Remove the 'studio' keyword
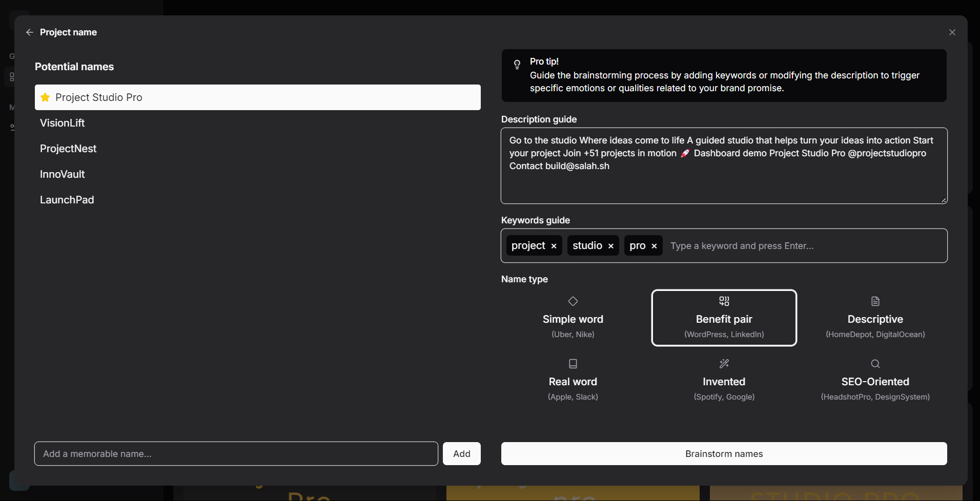Screen dimensions: 980x501 610,245
